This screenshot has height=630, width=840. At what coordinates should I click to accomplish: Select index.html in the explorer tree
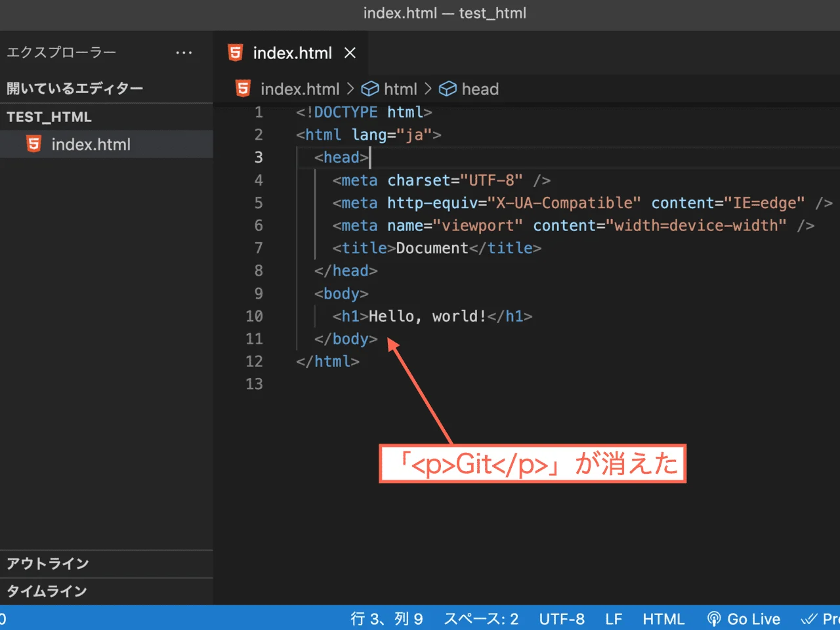pos(92,144)
